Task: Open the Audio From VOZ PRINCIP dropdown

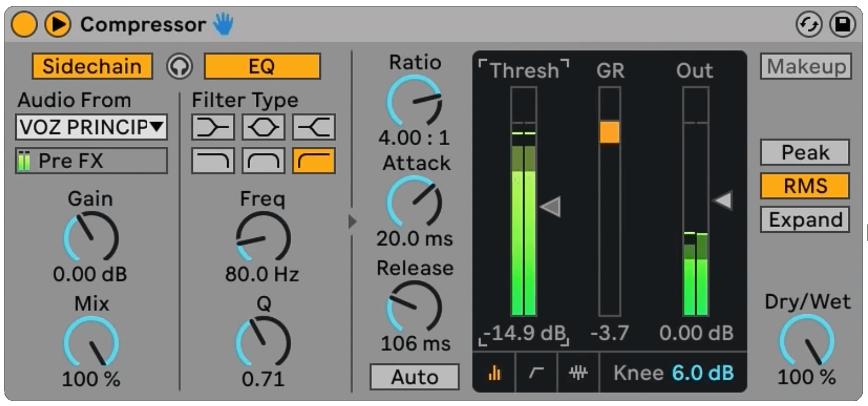Action: coord(91,128)
